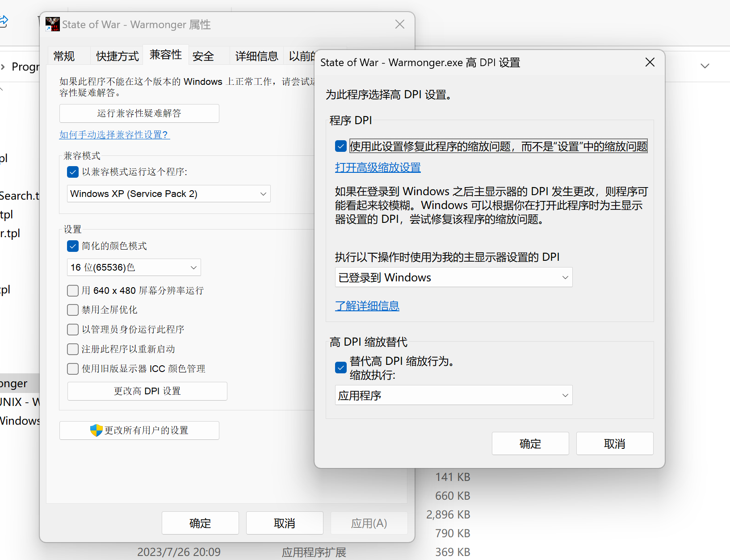Click 更改所有用户的设置 button

(139, 430)
